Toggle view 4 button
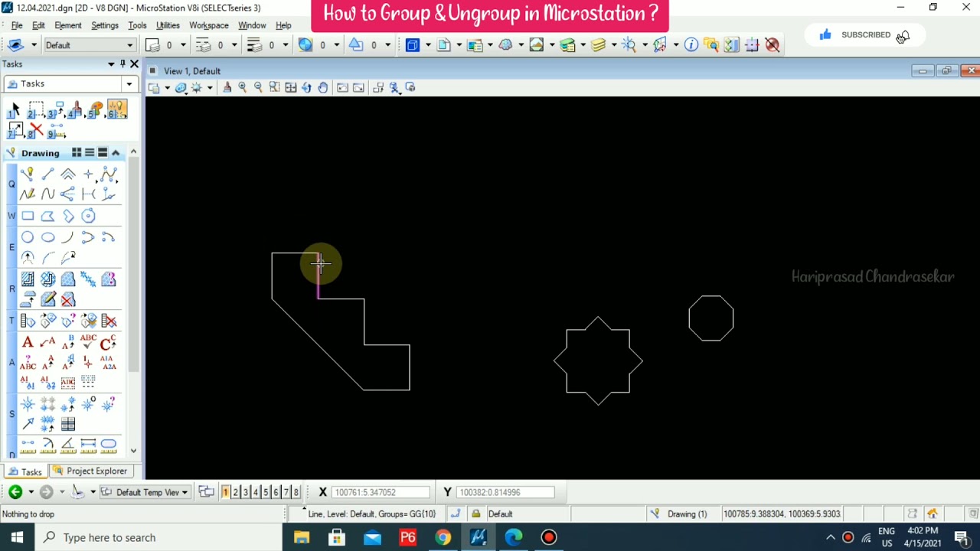The height and width of the screenshot is (551, 980). [x=256, y=492]
